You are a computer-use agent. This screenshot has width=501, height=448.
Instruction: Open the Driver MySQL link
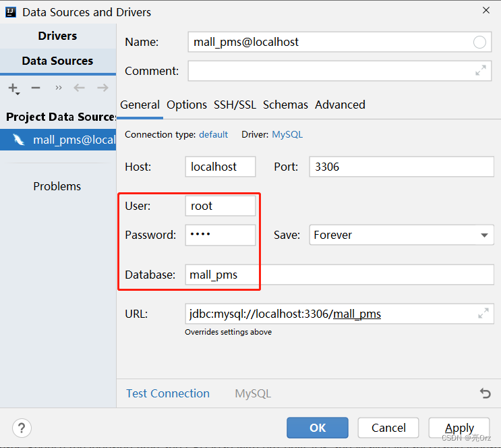(x=287, y=135)
